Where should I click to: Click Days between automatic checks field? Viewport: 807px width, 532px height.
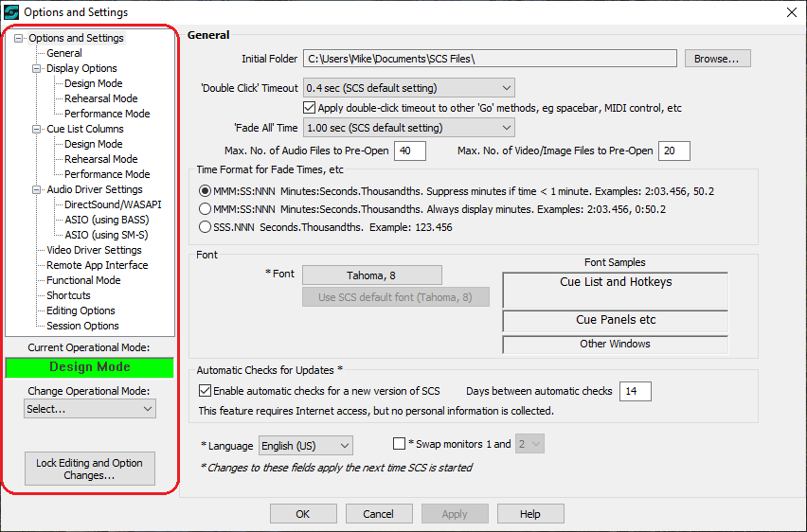[x=636, y=392]
